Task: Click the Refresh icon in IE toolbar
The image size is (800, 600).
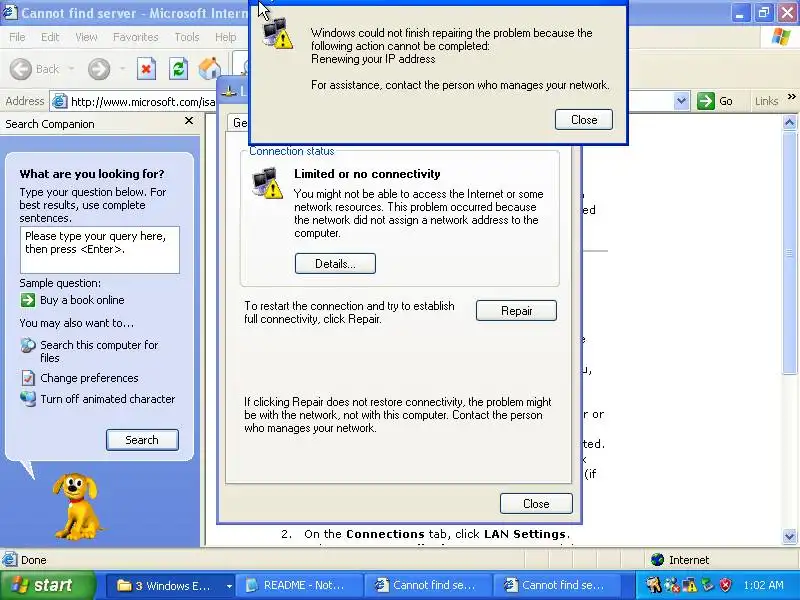Action: click(x=178, y=69)
